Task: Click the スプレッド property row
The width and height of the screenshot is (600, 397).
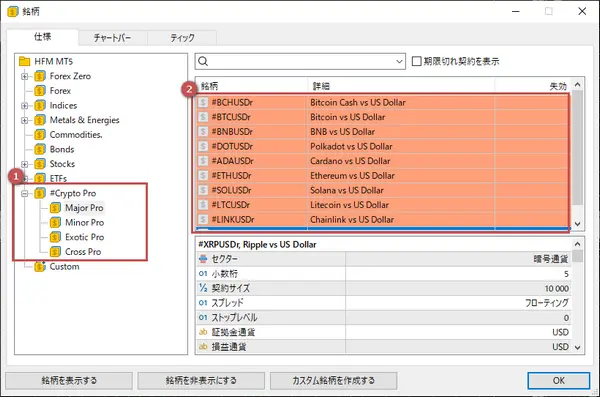Action: [384, 303]
